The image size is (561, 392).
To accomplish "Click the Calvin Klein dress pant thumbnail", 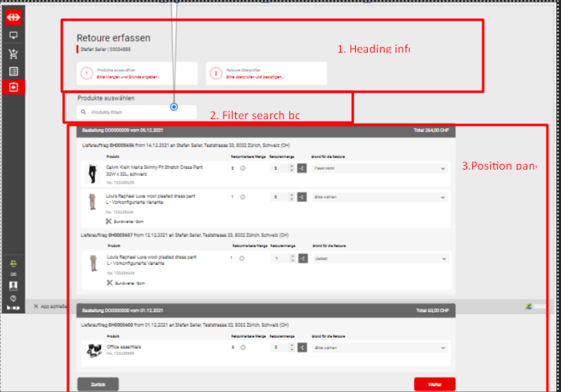I will tap(91, 172).
